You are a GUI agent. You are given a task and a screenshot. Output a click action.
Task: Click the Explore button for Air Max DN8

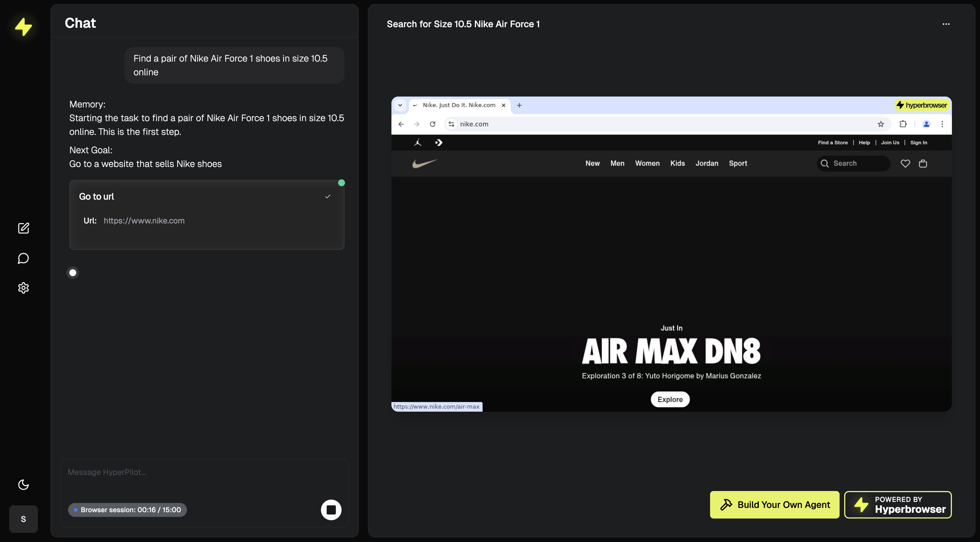click(x=670, y=399)
